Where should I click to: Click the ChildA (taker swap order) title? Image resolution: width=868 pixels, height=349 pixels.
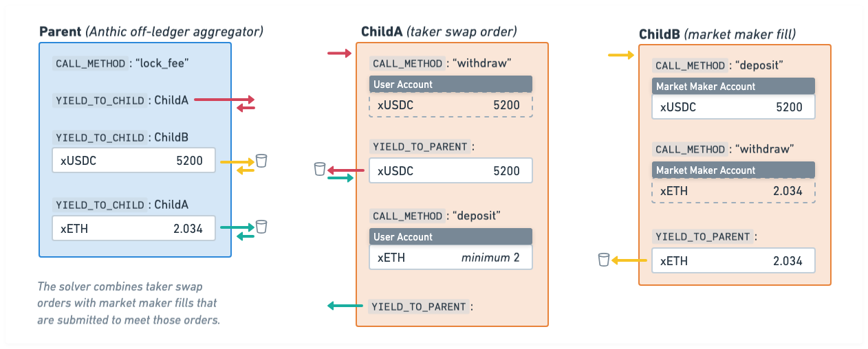pyautogui.click(x=439, y=32)
